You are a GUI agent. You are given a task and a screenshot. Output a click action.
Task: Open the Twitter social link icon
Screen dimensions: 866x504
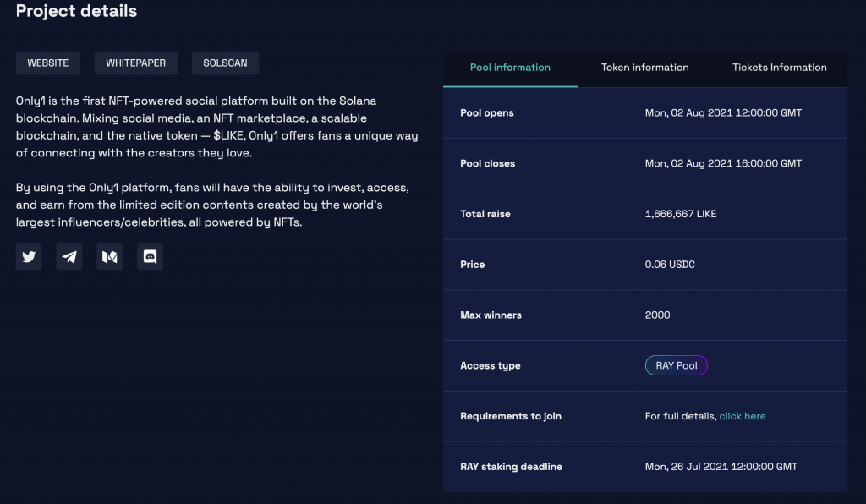(29, 257)
